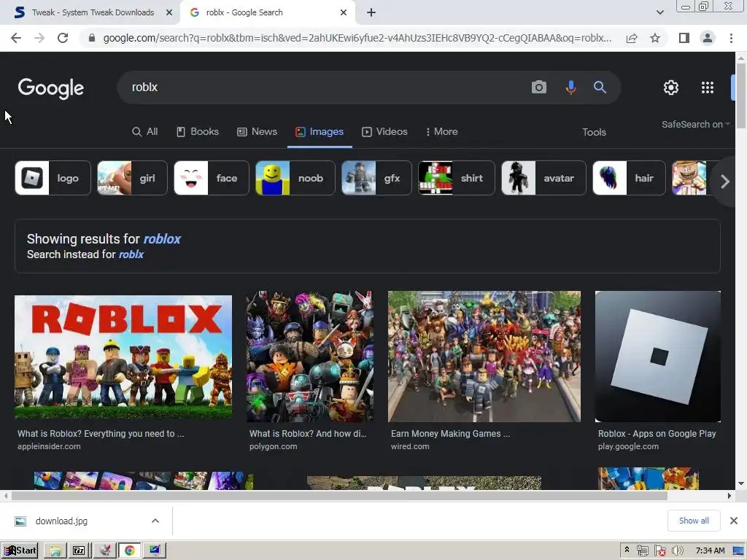Open the red ROBLOX logo image thumbnail
This screenshot has height=560, width=747.
click(x=123, y=357)
